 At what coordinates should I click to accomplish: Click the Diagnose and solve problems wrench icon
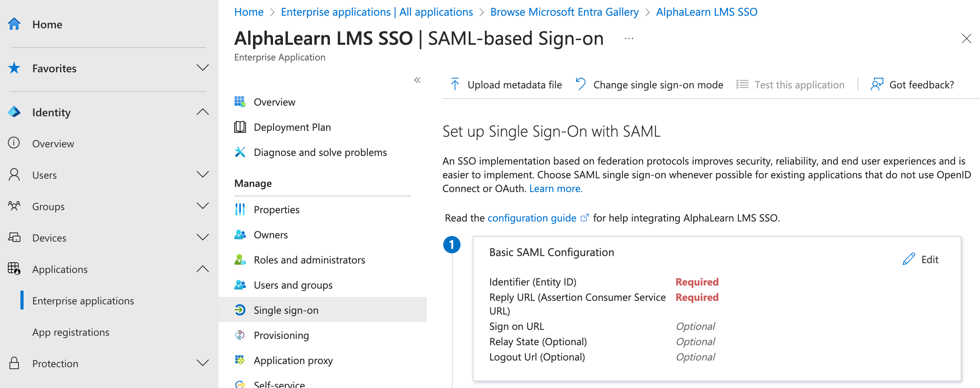[x=240, y=152]
